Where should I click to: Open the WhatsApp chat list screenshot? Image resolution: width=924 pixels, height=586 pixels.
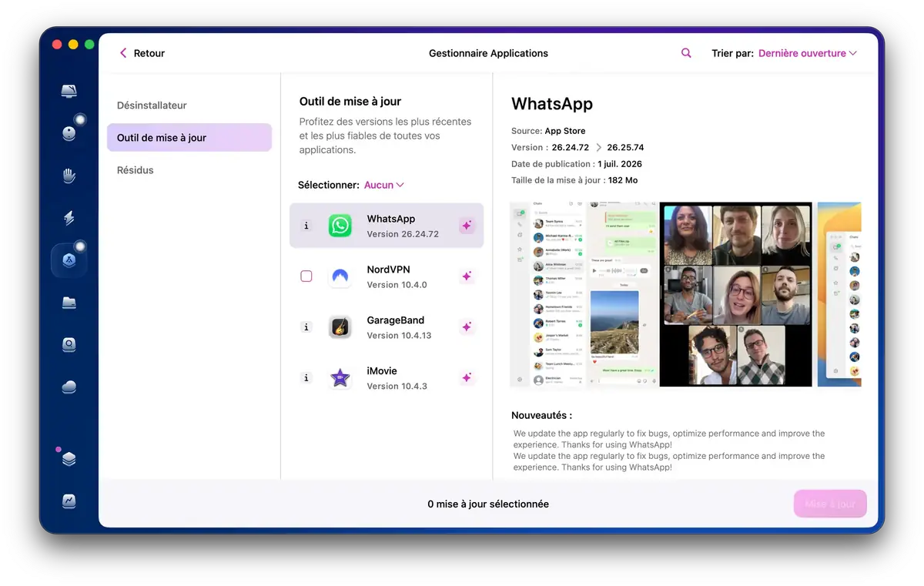(x=584, y=294)
